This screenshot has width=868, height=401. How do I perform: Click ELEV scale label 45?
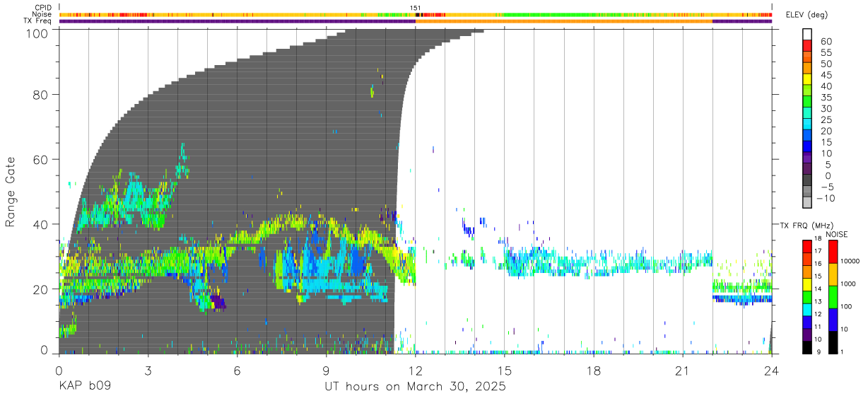point(825,74)
